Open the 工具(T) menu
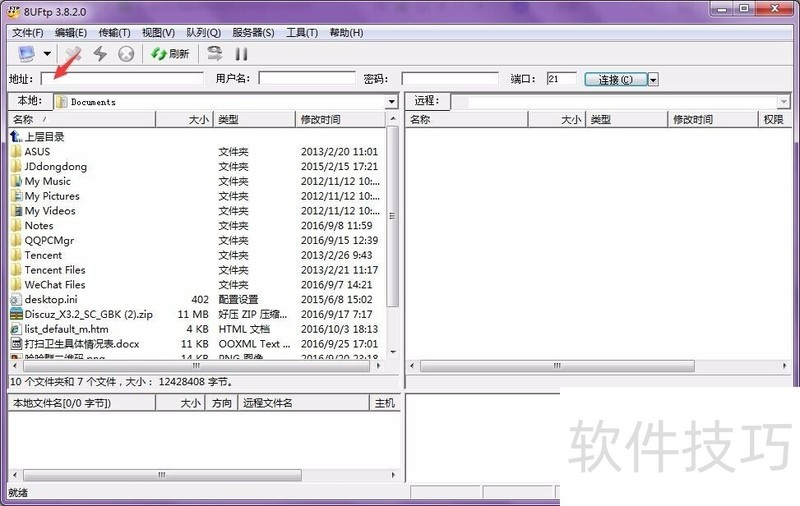 [302, 33]
